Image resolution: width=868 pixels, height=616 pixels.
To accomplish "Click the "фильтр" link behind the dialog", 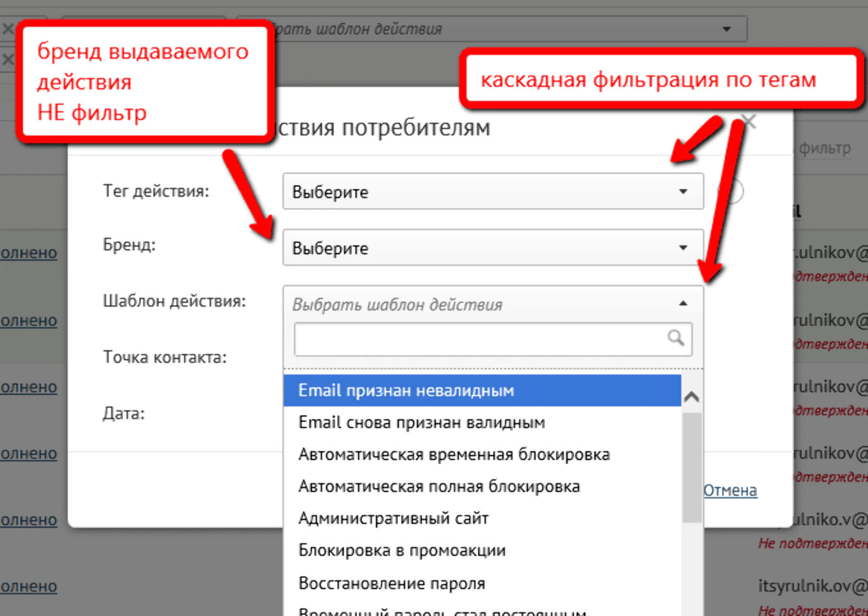I will coord(824,148).
